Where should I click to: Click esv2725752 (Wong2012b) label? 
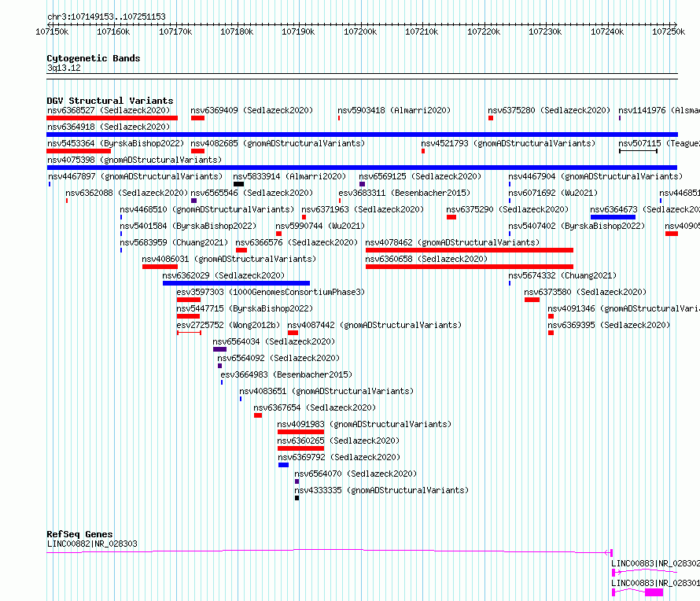coord(228,325)
